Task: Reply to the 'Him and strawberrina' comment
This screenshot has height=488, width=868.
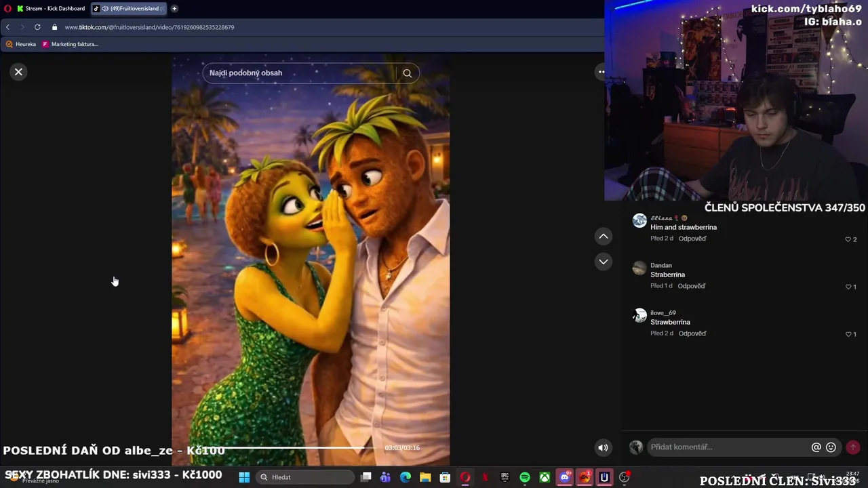Action: [692, 239]
